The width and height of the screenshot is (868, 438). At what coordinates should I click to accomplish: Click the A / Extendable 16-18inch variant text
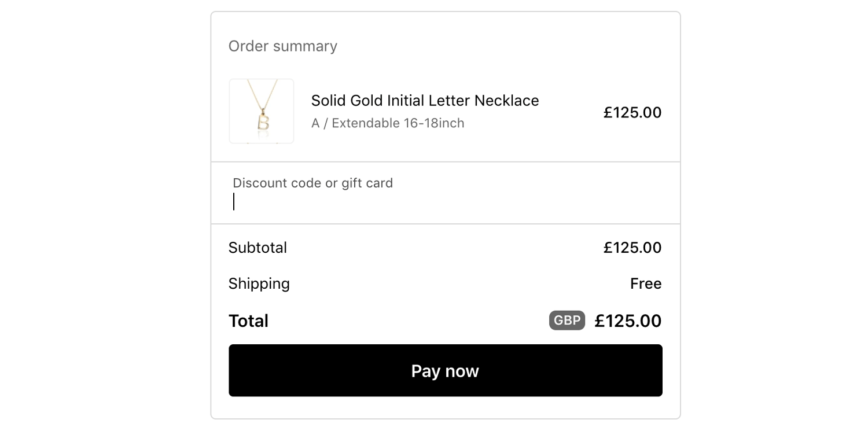click(388, 123)
